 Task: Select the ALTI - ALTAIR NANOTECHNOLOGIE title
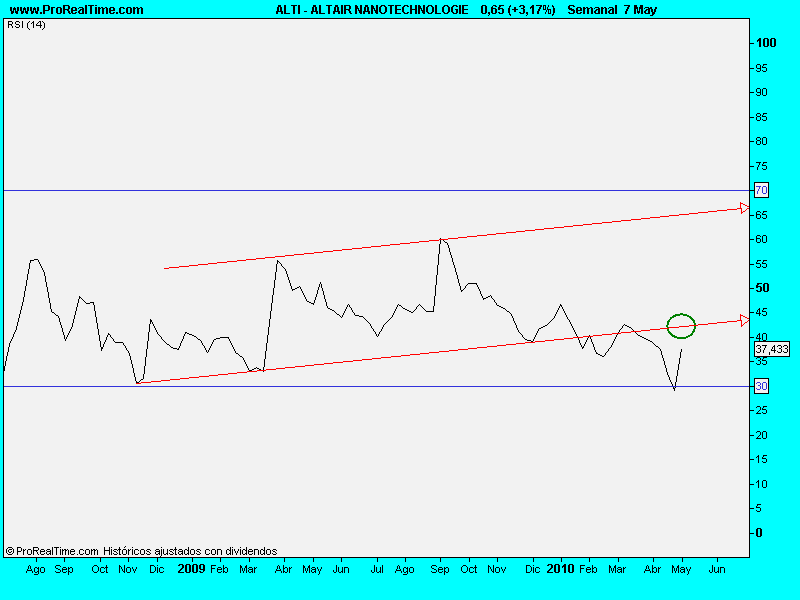tap(372, 10)
